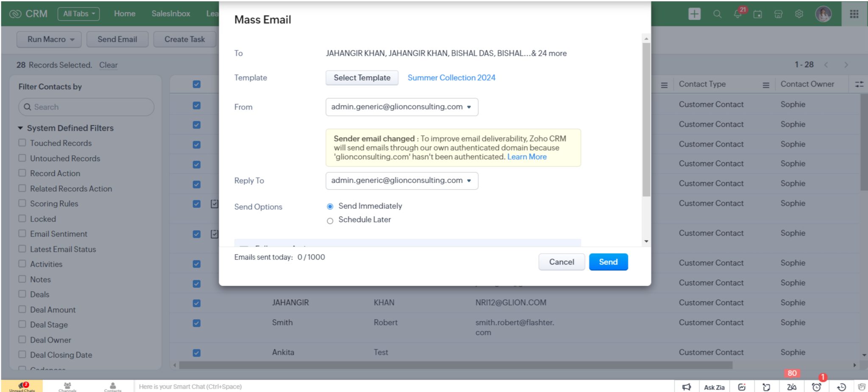Check the Untouched Records filter
868x392 pixels.
(x=22, y=158)
